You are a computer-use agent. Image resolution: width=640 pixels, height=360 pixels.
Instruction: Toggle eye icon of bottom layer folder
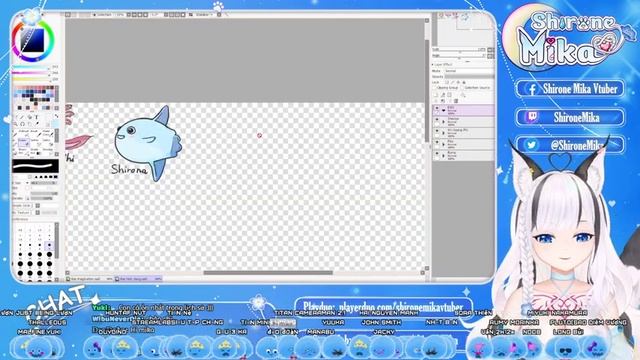click(437, 153)
